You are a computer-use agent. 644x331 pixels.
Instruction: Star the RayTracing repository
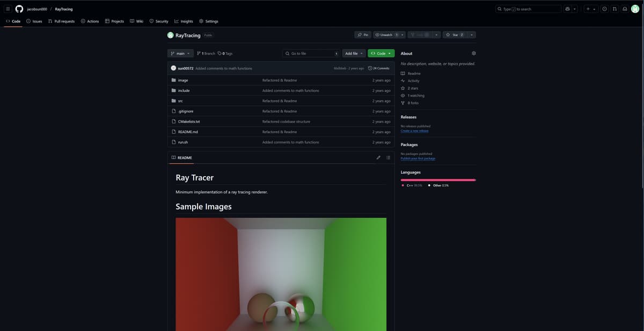[x=453, y=34]
